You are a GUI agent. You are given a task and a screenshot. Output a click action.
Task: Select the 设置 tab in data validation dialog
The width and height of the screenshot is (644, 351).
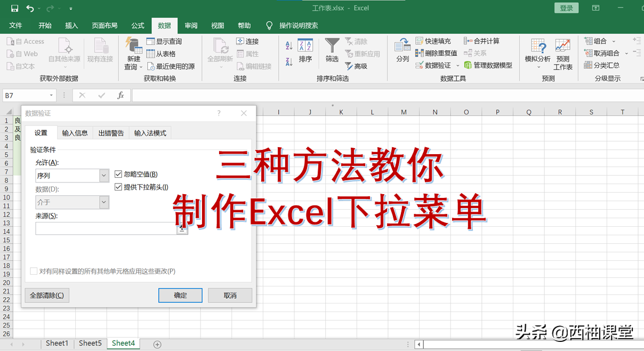pyautogui.click(x=41, y=133)
